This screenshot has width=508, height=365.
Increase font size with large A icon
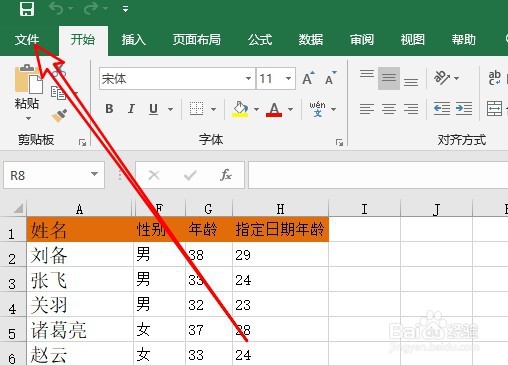[x=308, y=78]
